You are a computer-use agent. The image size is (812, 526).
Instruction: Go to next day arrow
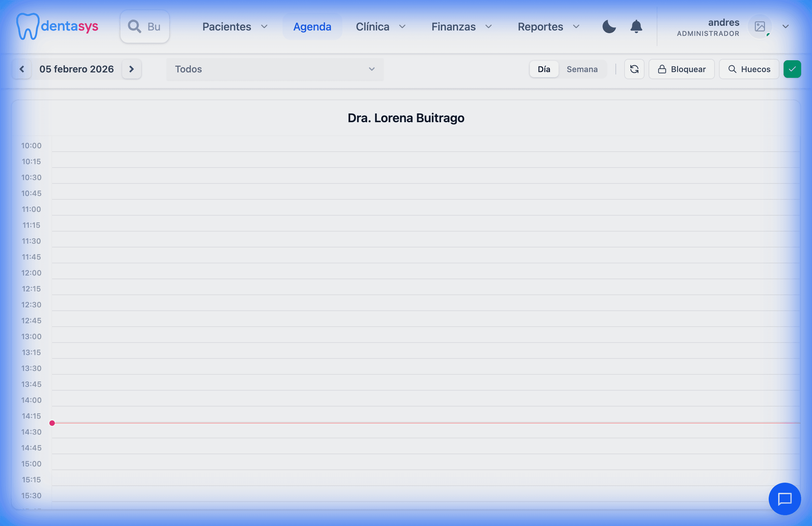pyautogui.click(x=132, y=69)
